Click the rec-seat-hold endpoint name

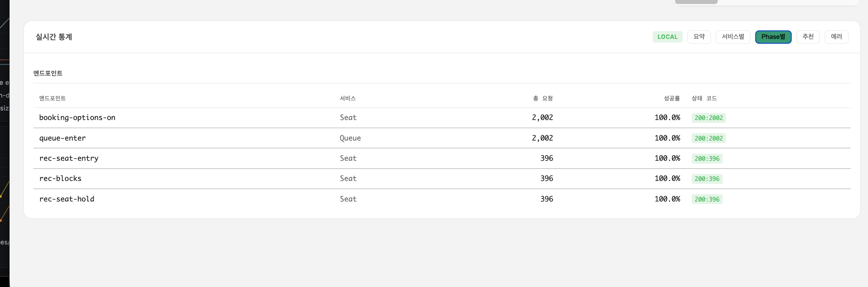(x=66, y=199)
